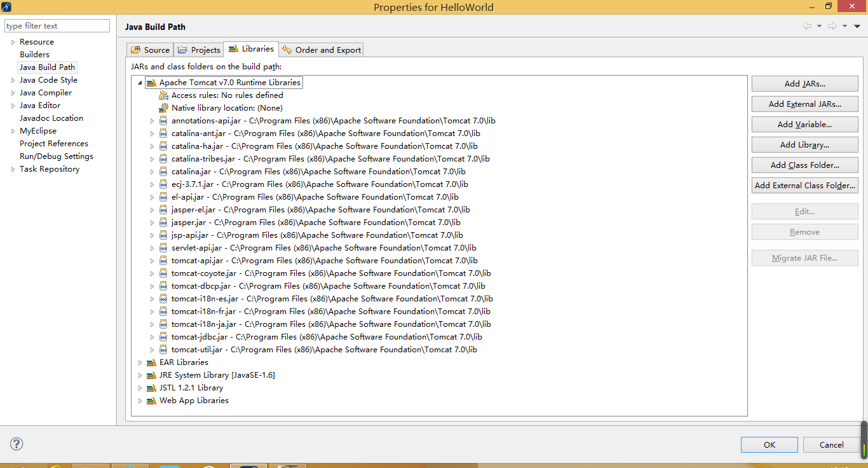868x468 pixels.
Task: Click the annotations-api.jar file icon
Action: (163, 121)
